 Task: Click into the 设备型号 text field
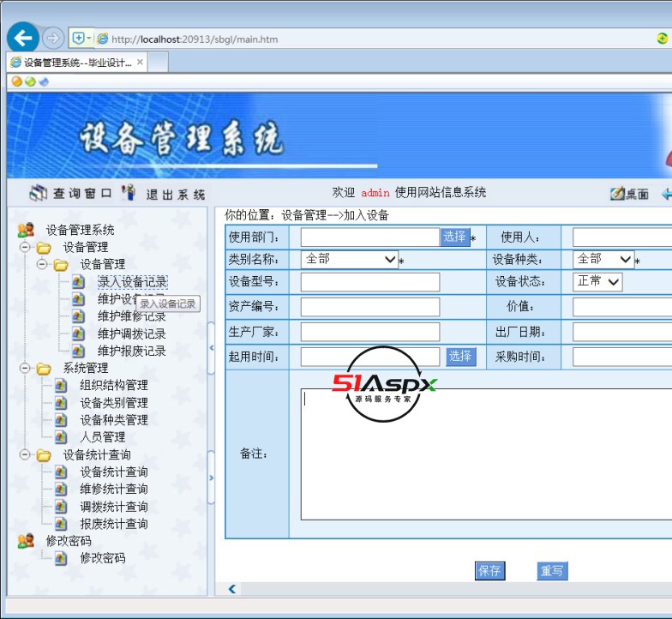coord(369,282)
